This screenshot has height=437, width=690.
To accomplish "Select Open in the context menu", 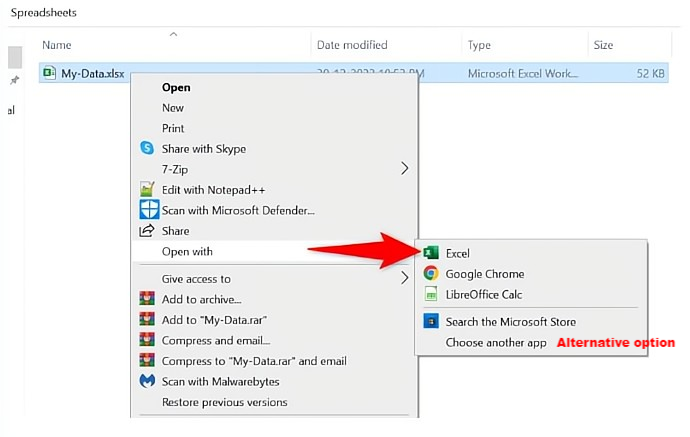I will [x=176, y=87].
